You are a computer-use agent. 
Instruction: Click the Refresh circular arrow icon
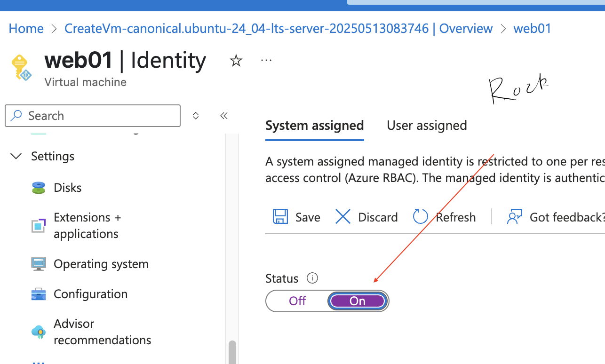click(420, 217)
